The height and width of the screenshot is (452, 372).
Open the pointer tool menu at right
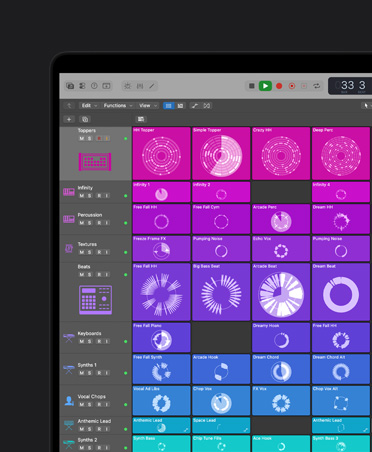click(x=366, y=106)
